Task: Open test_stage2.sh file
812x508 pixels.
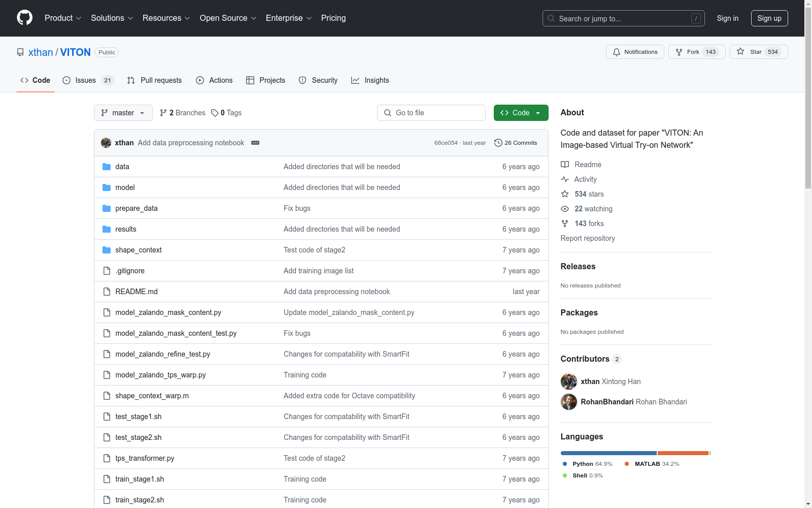Action: 139,437
